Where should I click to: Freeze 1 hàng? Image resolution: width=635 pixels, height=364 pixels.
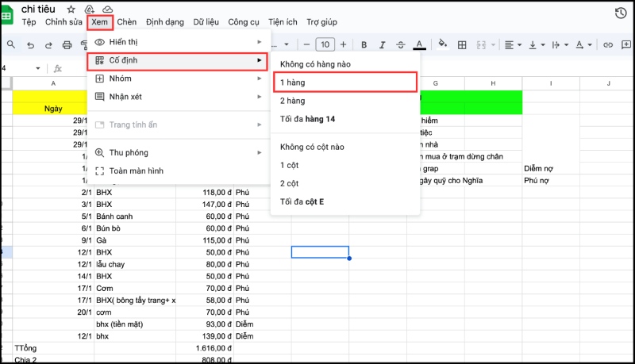click(x=345, y=82)
